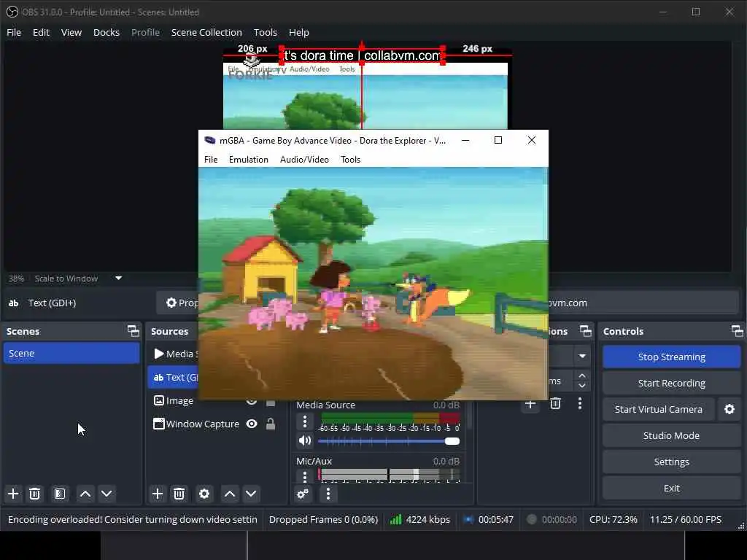Open Audio/Video menu in mGBA window
Screen dimensions: 747x560
(x=304, y=160)
